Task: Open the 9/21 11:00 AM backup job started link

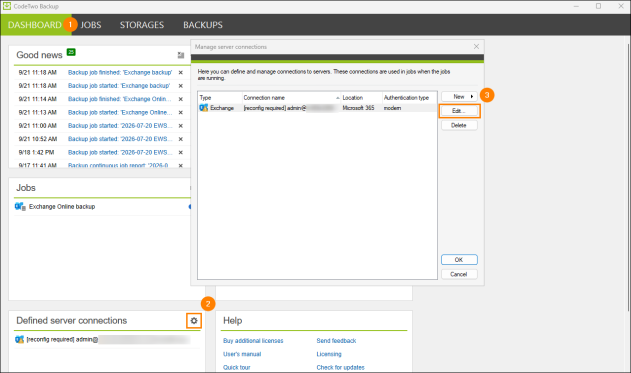Action: 120,126
